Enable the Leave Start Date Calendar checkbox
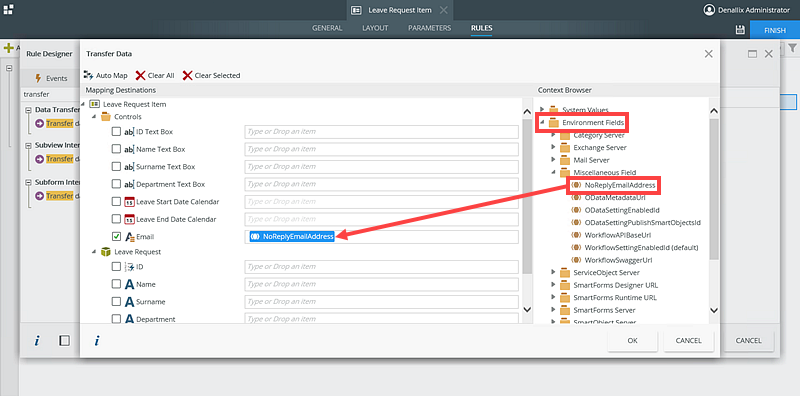This screenshot has width=800, height=396. click(x=116, y=202)
